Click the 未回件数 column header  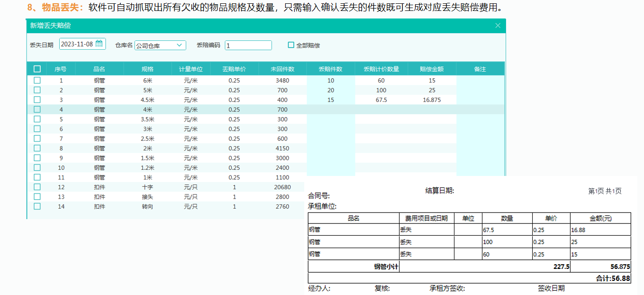(x=282, y=69)
